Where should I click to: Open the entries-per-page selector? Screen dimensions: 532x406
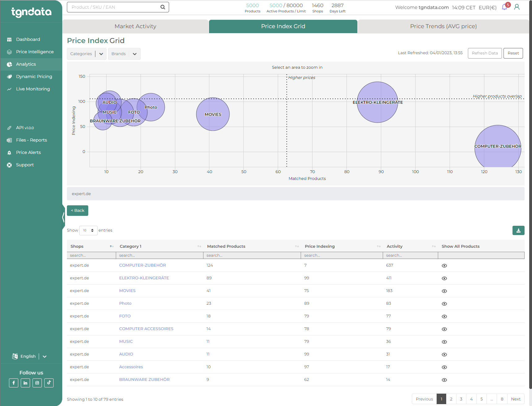[x=88, y=230]
